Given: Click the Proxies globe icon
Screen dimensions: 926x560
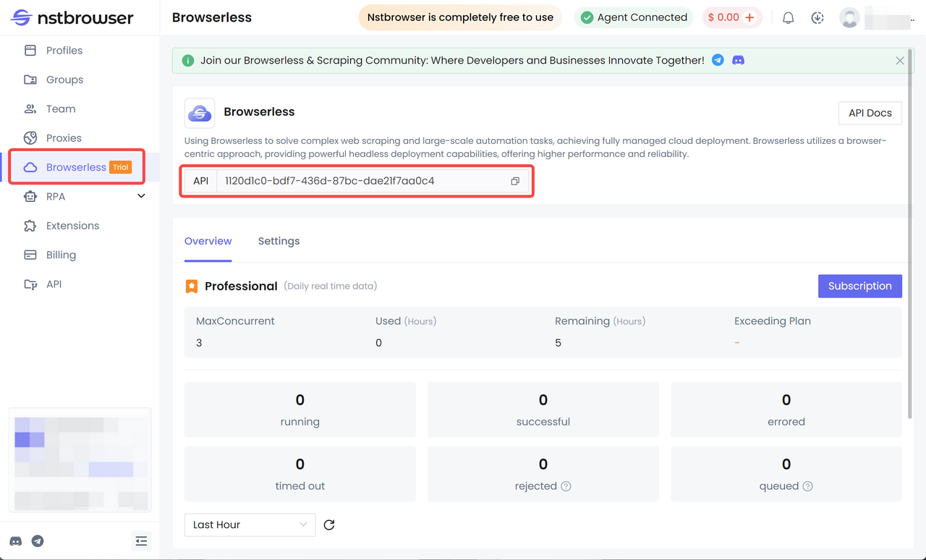Looking at the screenshot, I should [x=30, y=138].
